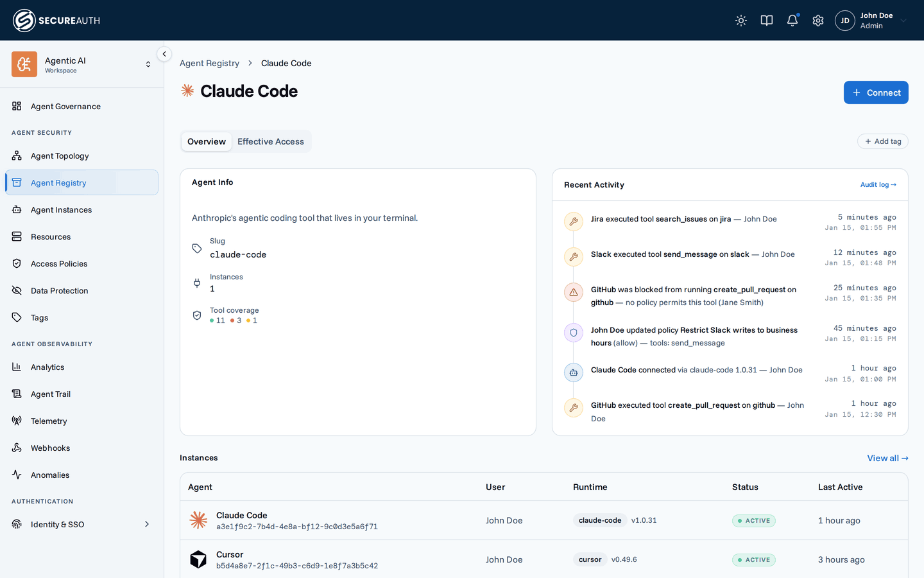Viewport: 924px width, 578px height.
Task: Click the Agent Trail icon
Action: (x=17, y=394)
